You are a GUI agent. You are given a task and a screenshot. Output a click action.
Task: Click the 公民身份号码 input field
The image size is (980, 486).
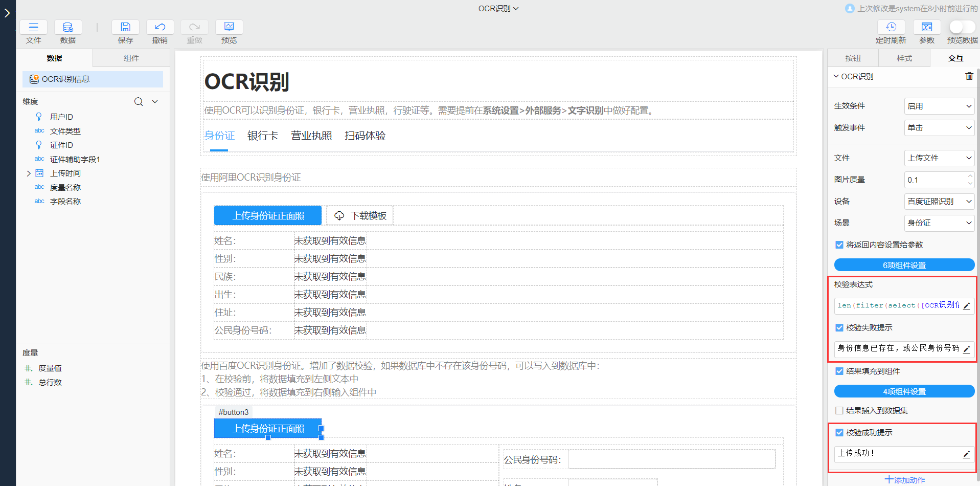pyautogui.click(x=671, y=459)
